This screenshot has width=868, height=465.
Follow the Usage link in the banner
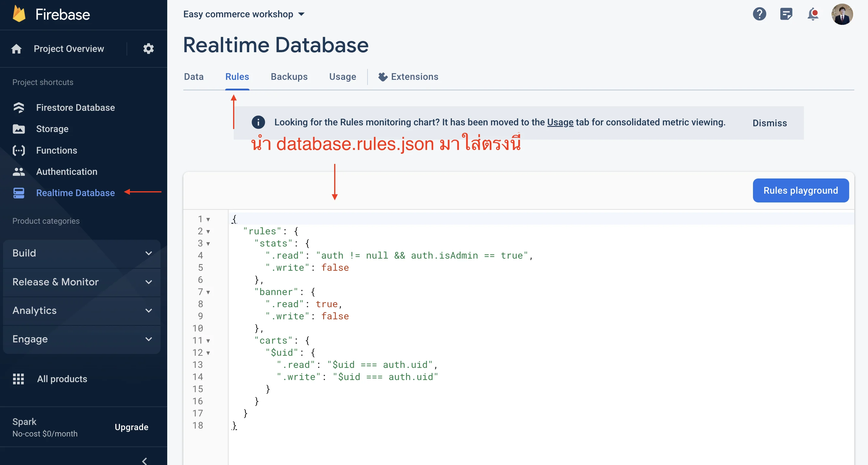tap(560, 122)
